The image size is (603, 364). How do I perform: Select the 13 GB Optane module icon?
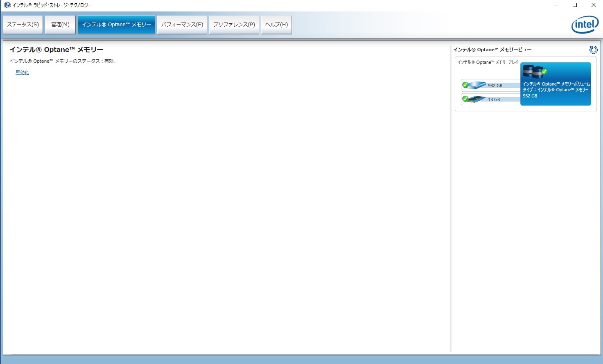coord(477,99)
